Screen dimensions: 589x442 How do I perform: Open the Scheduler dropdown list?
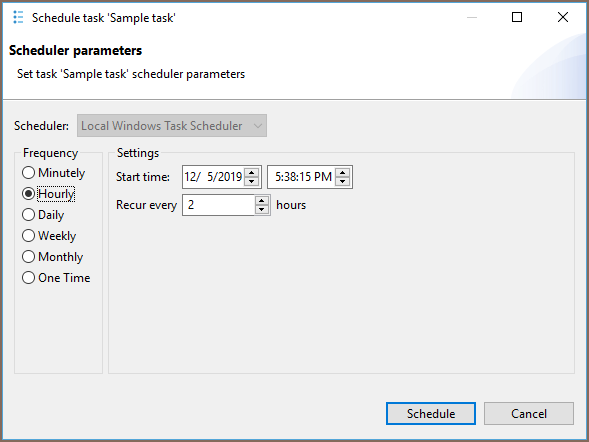[x=172, y=126]
